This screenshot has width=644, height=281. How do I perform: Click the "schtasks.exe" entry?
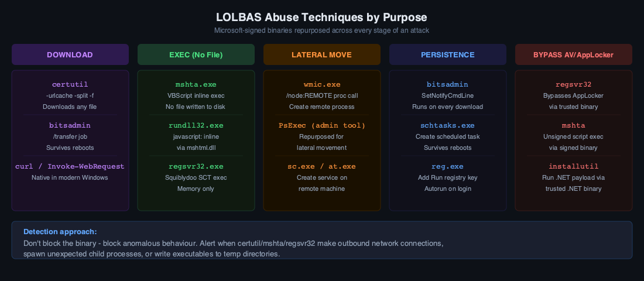pyautogui.click(x=448, y=125)
